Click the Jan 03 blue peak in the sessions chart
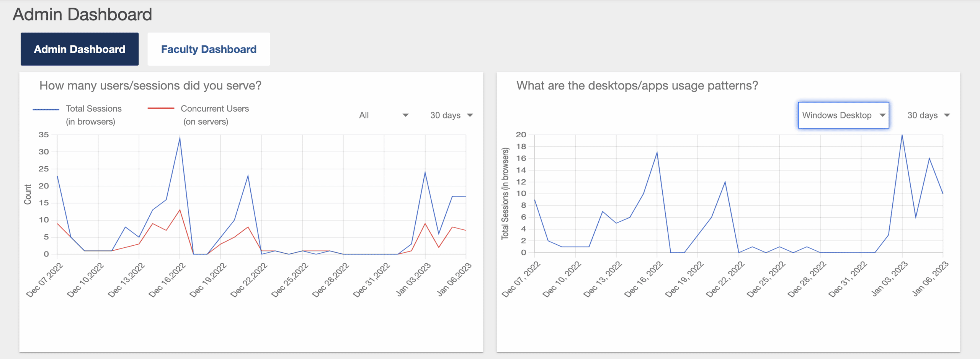 click(x=425, y=172)
